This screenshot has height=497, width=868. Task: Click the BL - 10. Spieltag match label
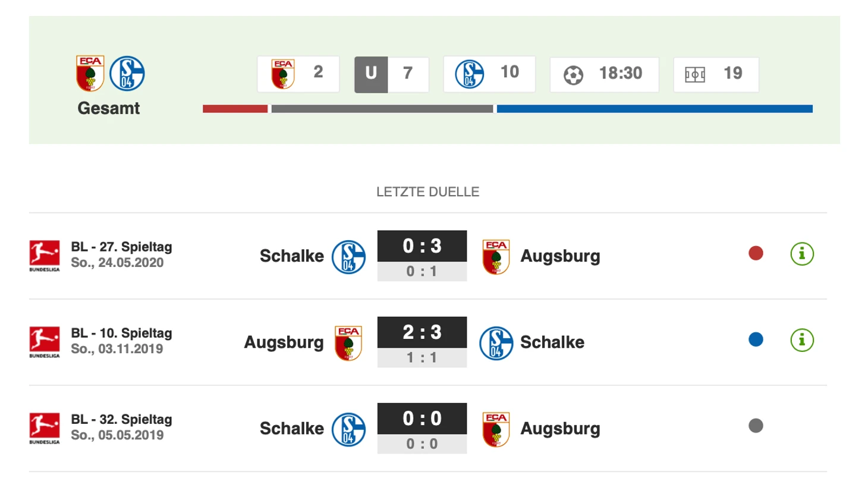coord(121,333)
